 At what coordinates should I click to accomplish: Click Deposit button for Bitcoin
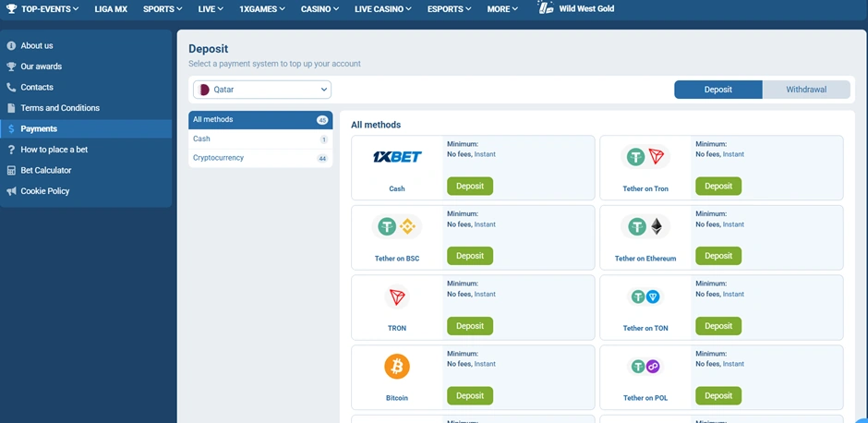tap(470, 396)
